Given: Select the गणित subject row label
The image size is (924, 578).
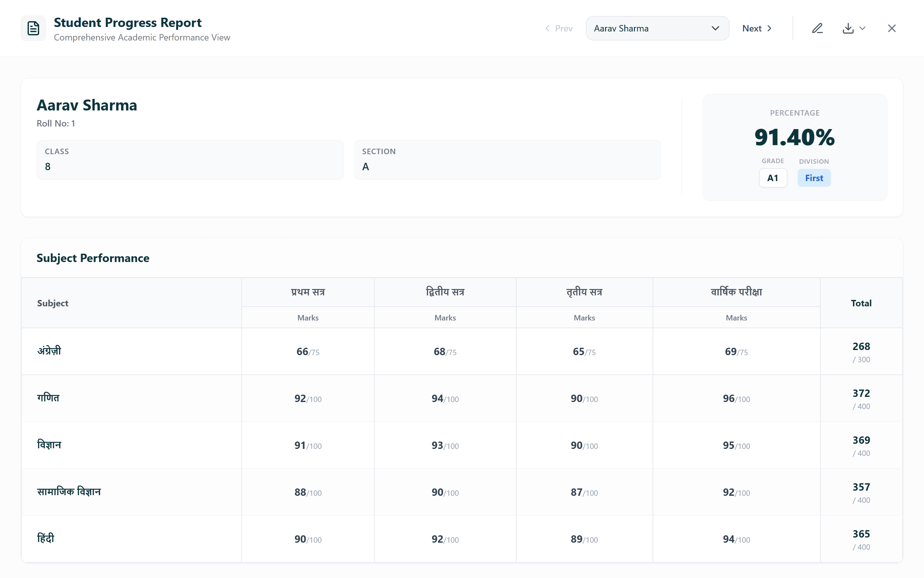Looking at the screenshot, I should click(48, 398).
